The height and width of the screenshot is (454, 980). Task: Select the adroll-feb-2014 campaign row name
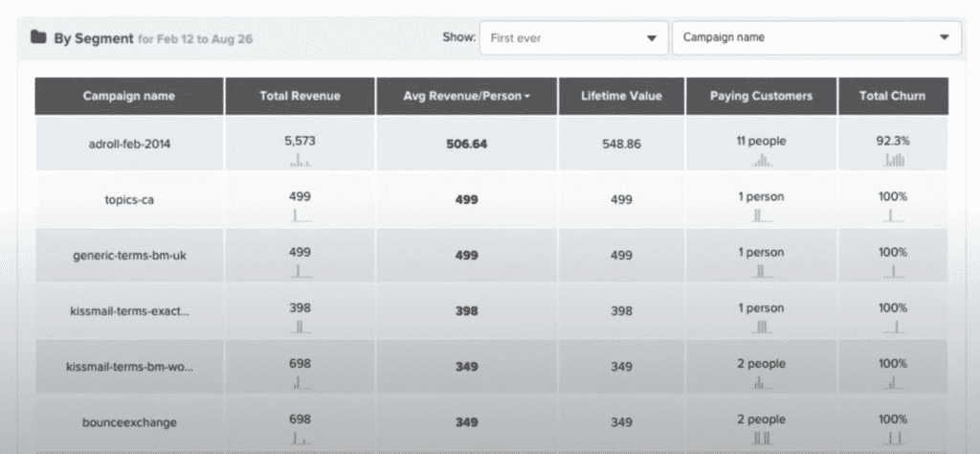click(129, 143)
